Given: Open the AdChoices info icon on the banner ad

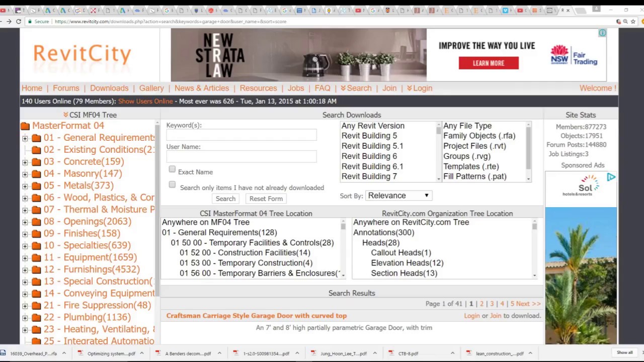Looking at the screenshot, I should click(602, 33).
